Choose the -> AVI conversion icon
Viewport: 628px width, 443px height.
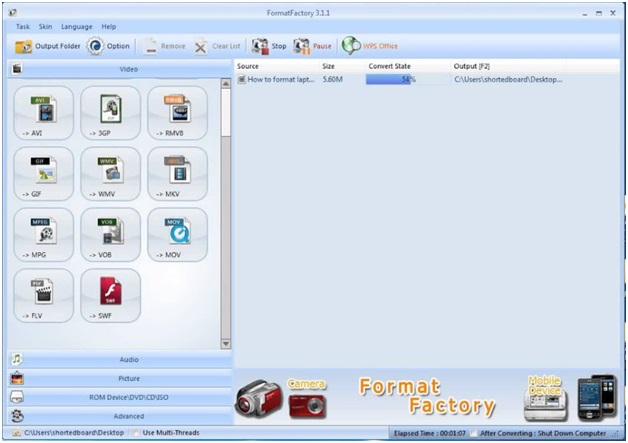pyautogui.click(x=44, y=113)
